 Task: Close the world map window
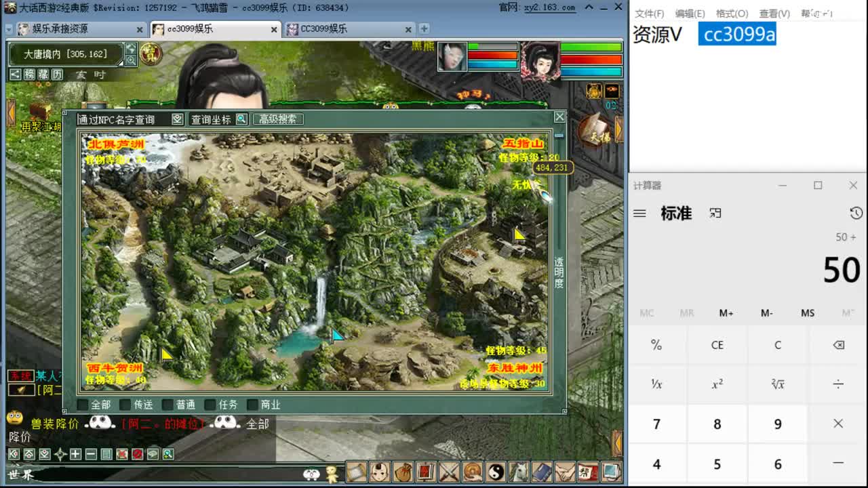[x=559, y=117]
